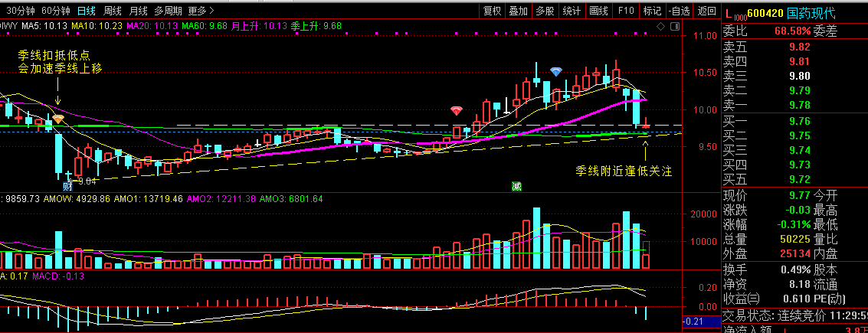The height and width of the screenshot is (333, 868).
Task: Click the 卖二 price 9.79
Action: pos(799,91)
